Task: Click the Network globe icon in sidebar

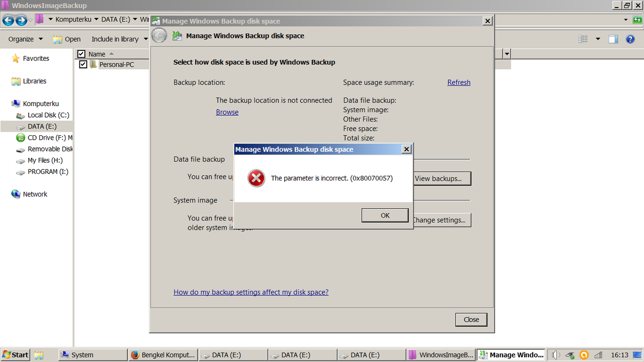Action: [16, 194]
